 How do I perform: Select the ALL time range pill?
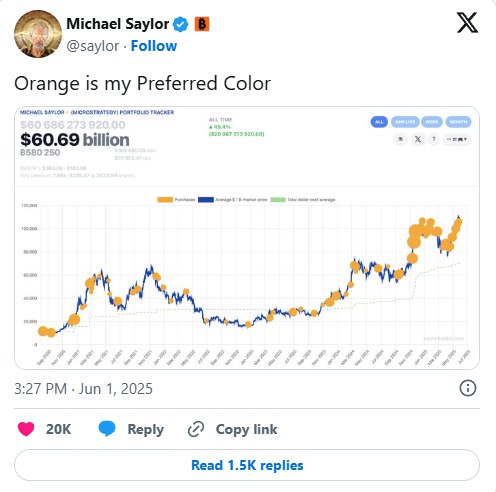[x=379, y=122]
